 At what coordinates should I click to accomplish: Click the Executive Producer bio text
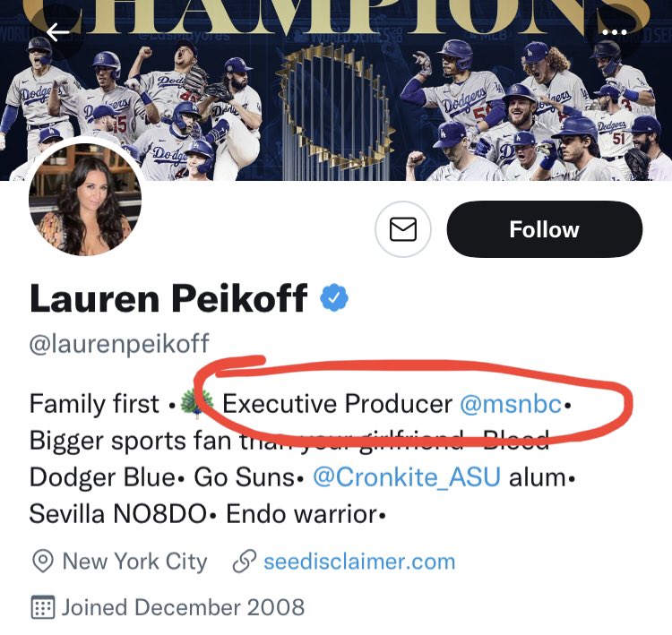click(x=337, y=404)
